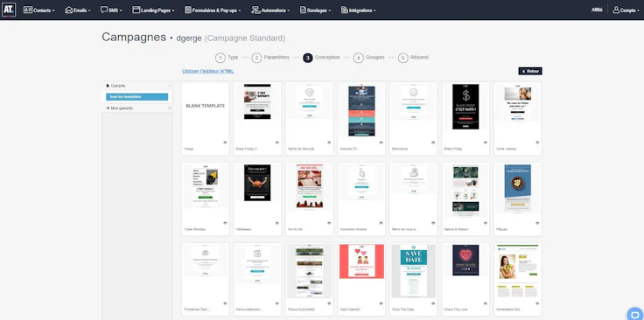Viewport: 644px width, 320px height.
Task: Click the AT logo icon
Action: 9,10
